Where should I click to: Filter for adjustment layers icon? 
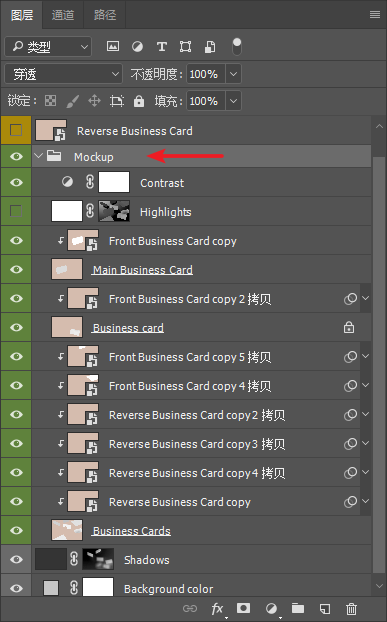pyautogui.click(x=137, y=47)
